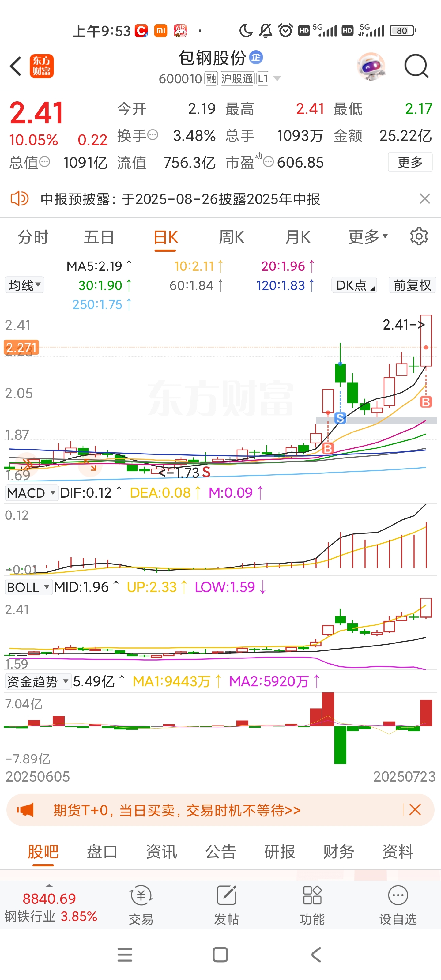
Task: Tap the 融 margin tag
Action: click(x=211, y=79)
